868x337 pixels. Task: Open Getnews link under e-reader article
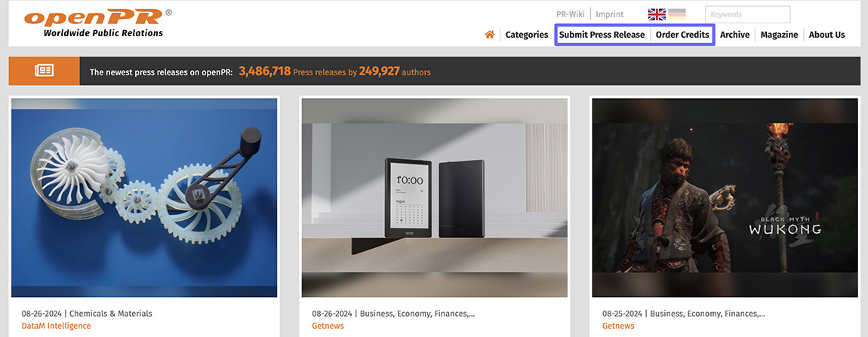click(x=328, y=326)
